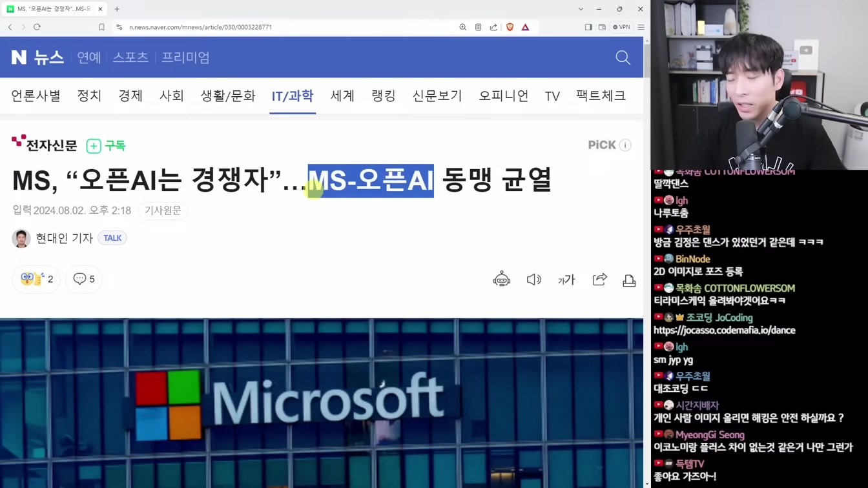The image size is (868, 488).
Task: Open the 신문보기 menu tab
Action: 437,96
